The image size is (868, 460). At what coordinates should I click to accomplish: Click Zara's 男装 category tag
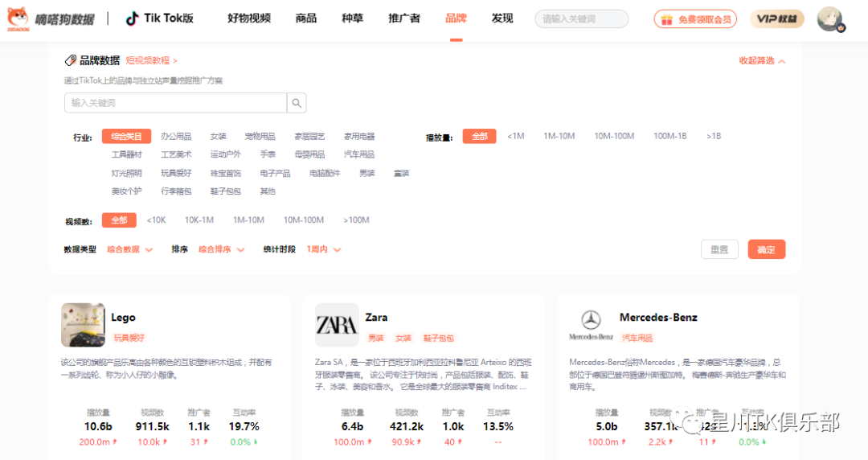pyautogui.click(x=376, y=338)
